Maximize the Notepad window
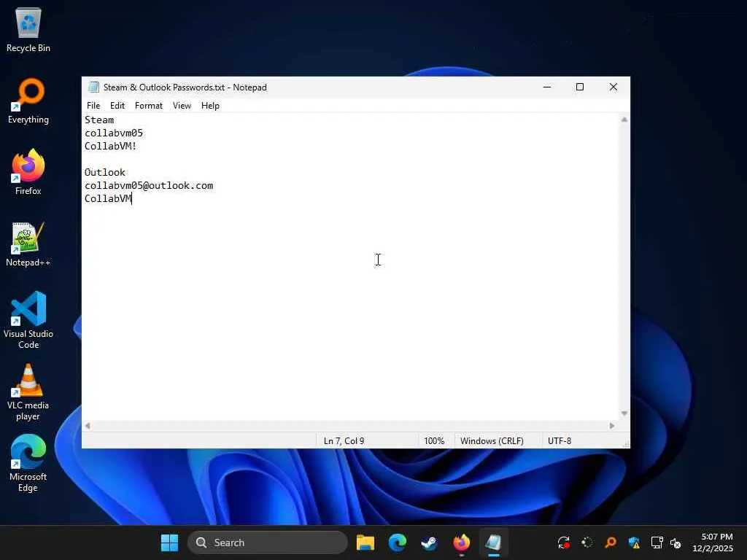747x560 pixels. coord(580,87)
